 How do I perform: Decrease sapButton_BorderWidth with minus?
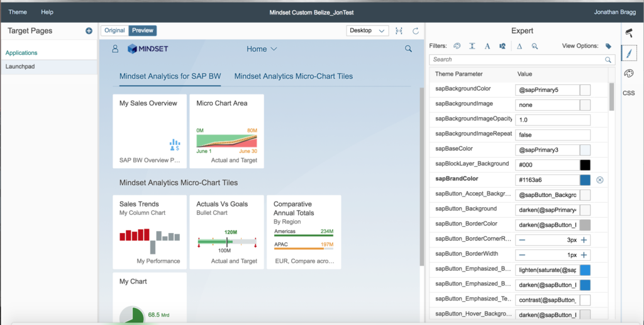point(522,255)
